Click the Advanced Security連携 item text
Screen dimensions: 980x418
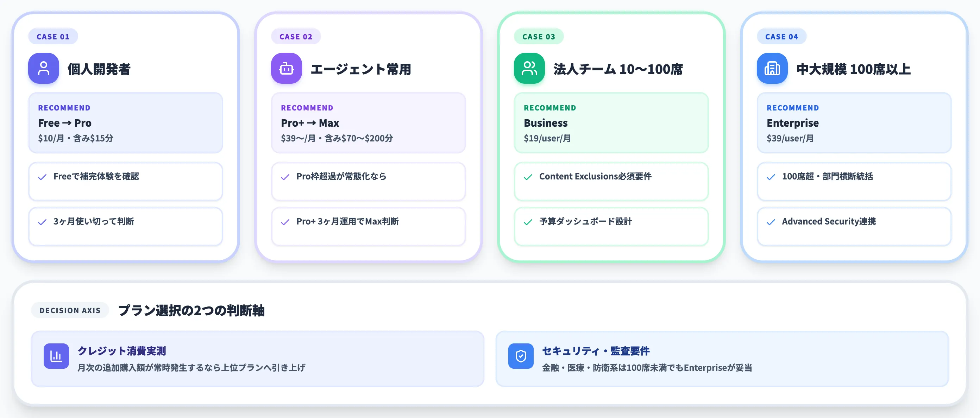point(829,221)
